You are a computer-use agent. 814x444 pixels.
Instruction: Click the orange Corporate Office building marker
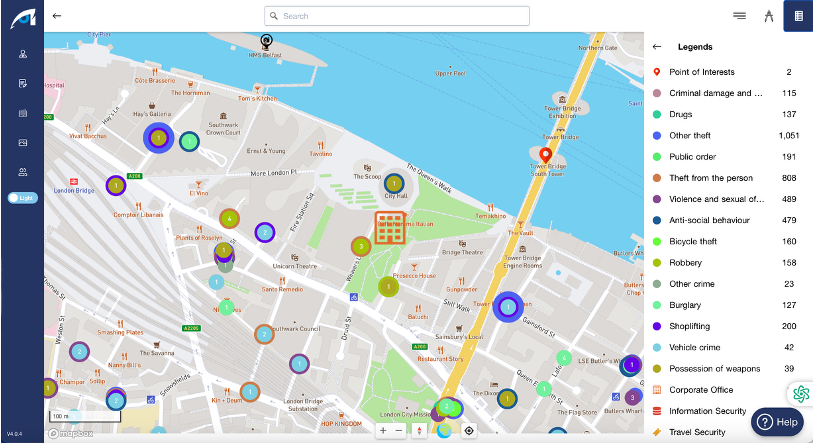pos(390,227)
